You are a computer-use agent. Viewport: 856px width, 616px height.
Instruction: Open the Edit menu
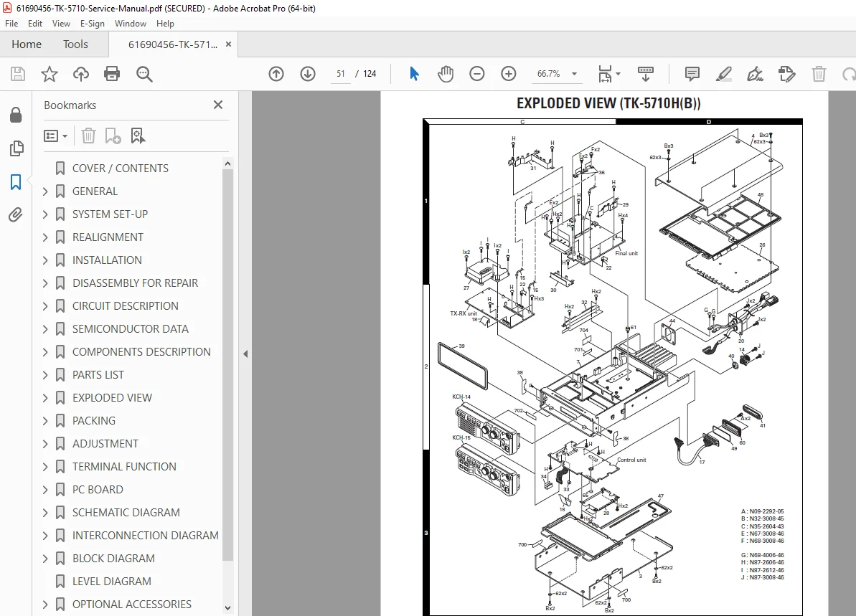[x=35, y=24]
